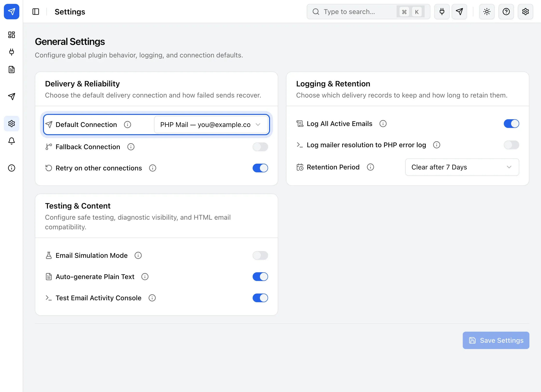Enable Log mailer resolution to PHP error log
This screenshot has height=392, width=541.
pos(512,145)
